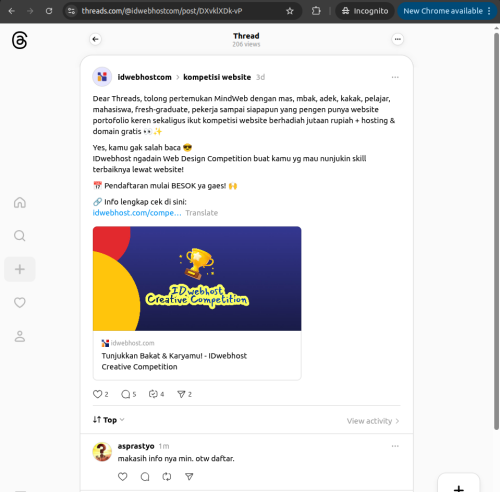Open thread options menu beside Thread title
The height and width of the screenshot is (492, 500).
(398, 39)
